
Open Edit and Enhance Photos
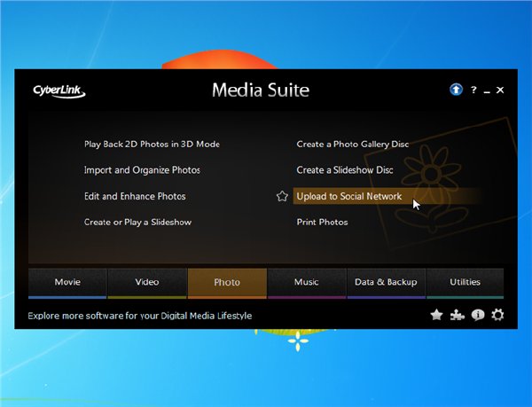point(135,196)
